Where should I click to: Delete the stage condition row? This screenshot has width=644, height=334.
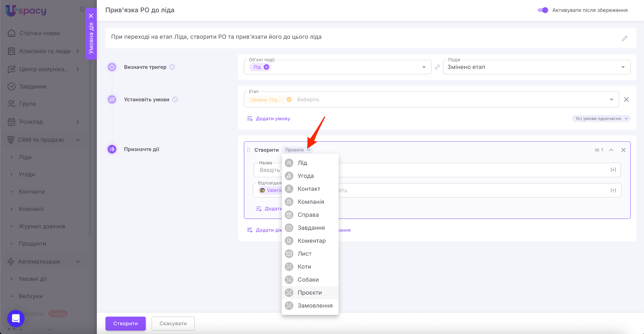[626, 99]
